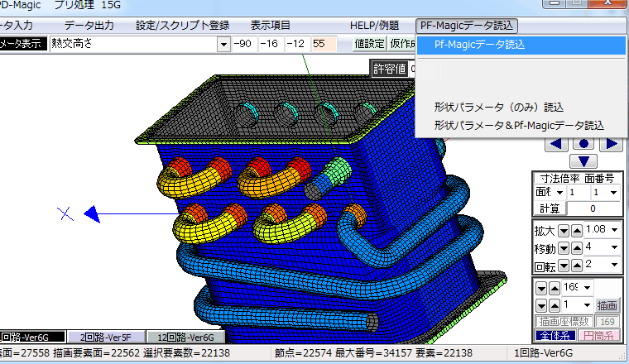Click the 169 field beside 描画座標数

pos(607,322)
